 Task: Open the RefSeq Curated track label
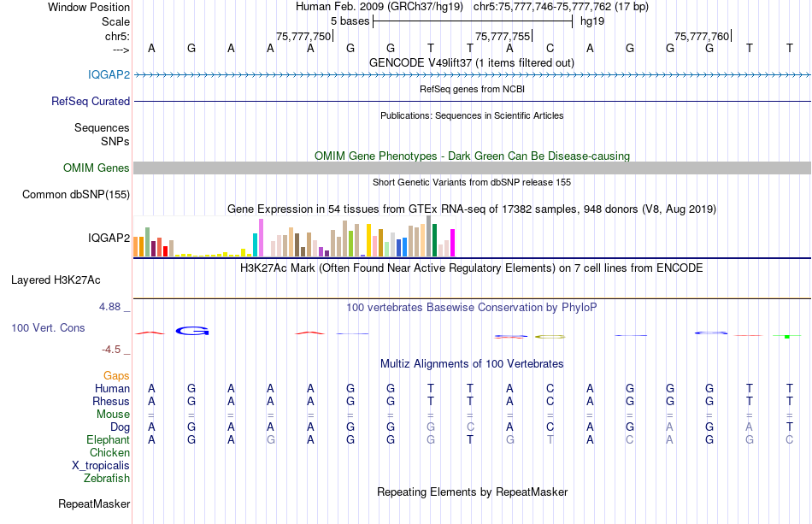click(91, 101)
